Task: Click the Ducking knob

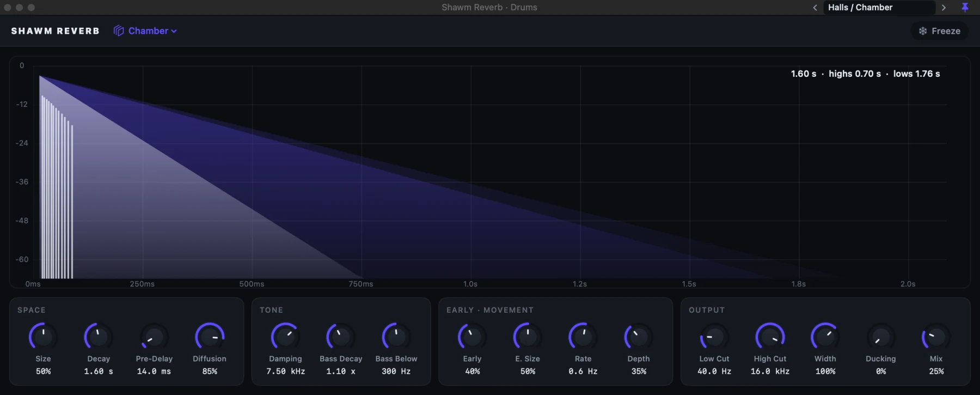Action: tap(881, 337)
